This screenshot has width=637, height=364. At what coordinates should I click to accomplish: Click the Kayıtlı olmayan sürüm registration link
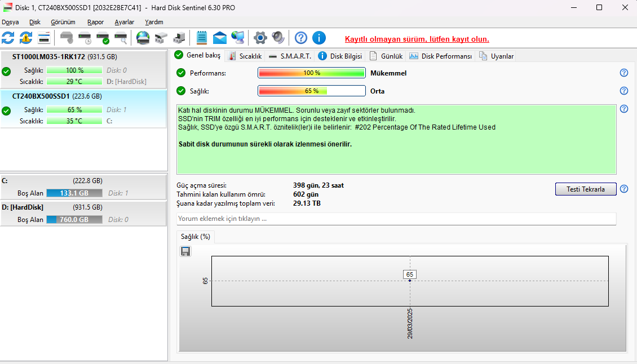pyautogui.click(x=417, y=39)
